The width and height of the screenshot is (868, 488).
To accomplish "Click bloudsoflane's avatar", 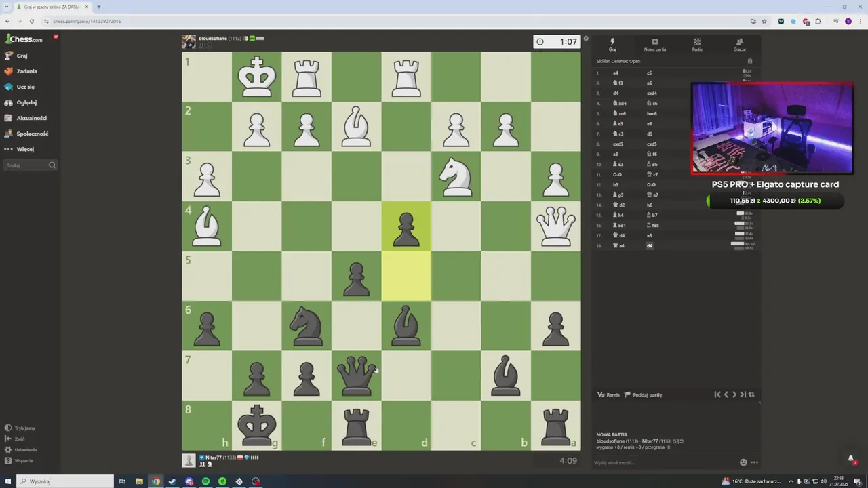I will click(x=189, y=42).
